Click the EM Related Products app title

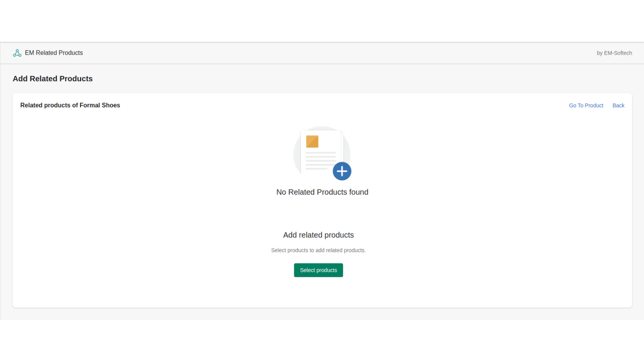click(54, 53)
